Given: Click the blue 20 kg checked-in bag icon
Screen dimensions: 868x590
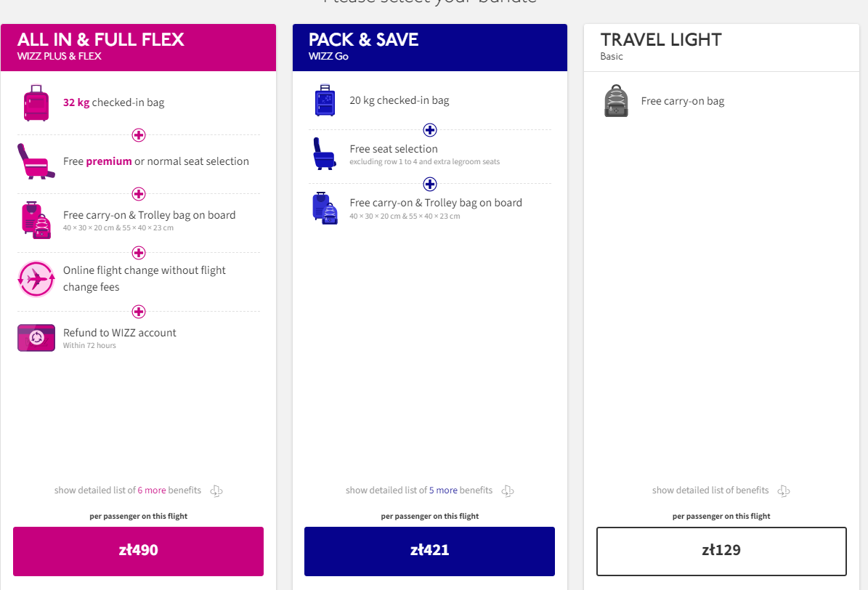Looking at the screenshot, I should (x=325, y=100).
